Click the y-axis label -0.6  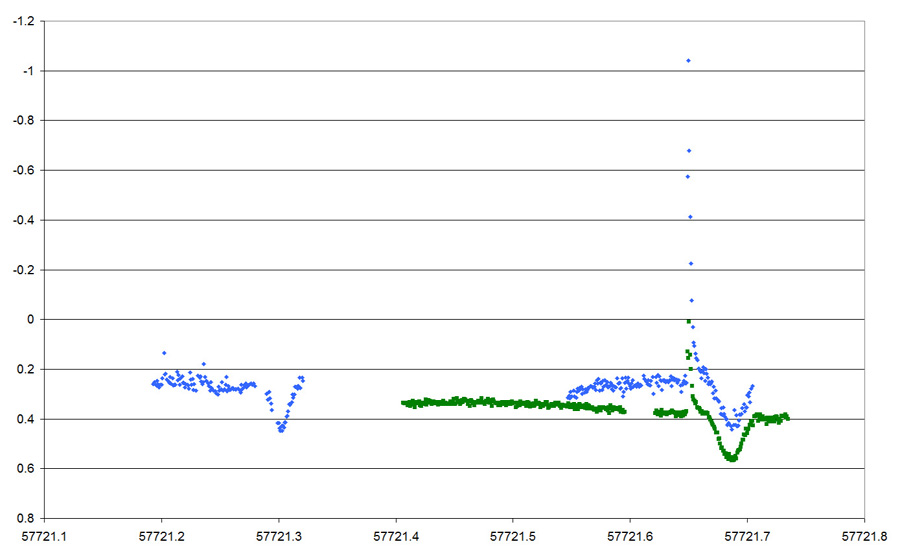point(24,170)
